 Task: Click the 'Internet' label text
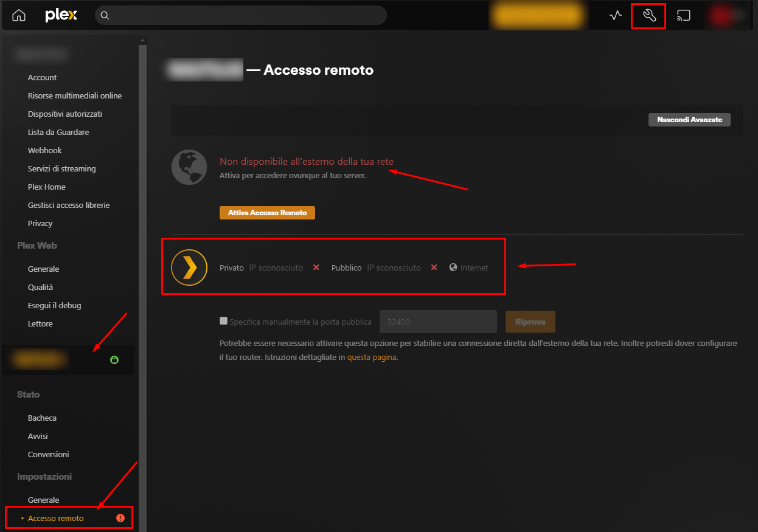click(474, 268)
